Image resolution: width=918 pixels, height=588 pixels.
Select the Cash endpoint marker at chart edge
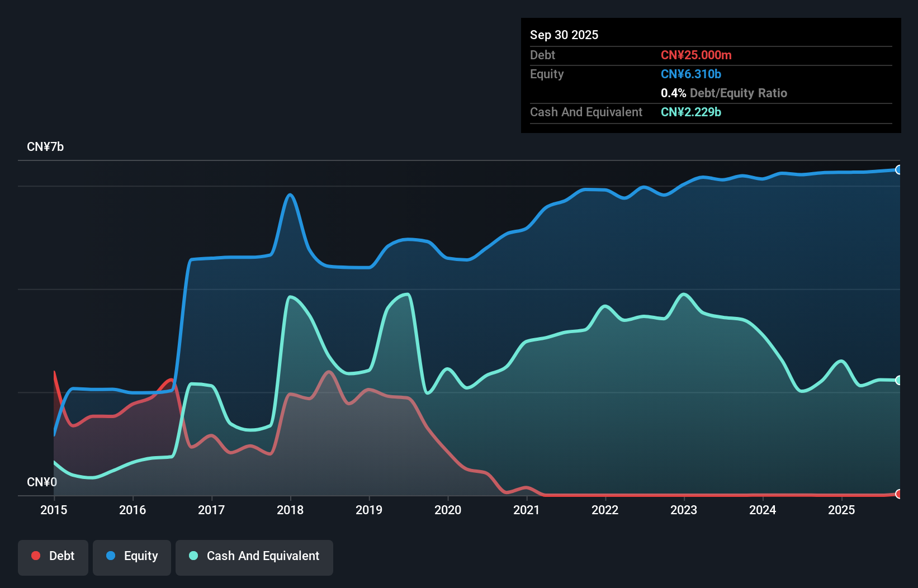point(899,380)
